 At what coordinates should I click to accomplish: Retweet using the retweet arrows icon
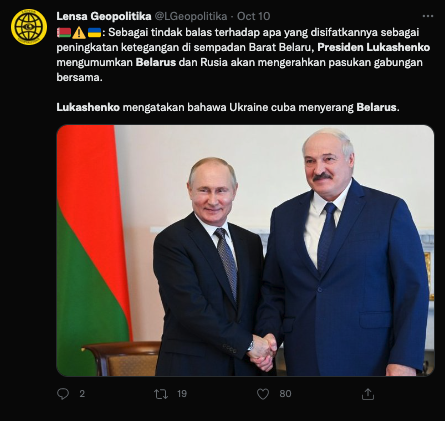pyautogui.click(x=161, y=394)
